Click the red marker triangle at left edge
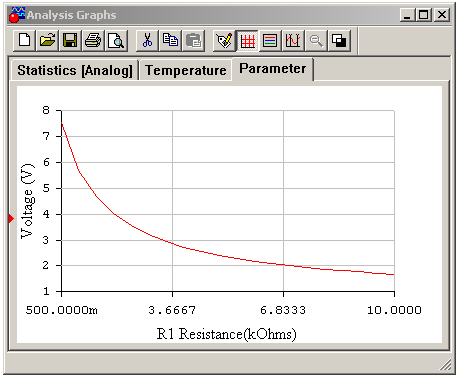 tap(11, 219)
